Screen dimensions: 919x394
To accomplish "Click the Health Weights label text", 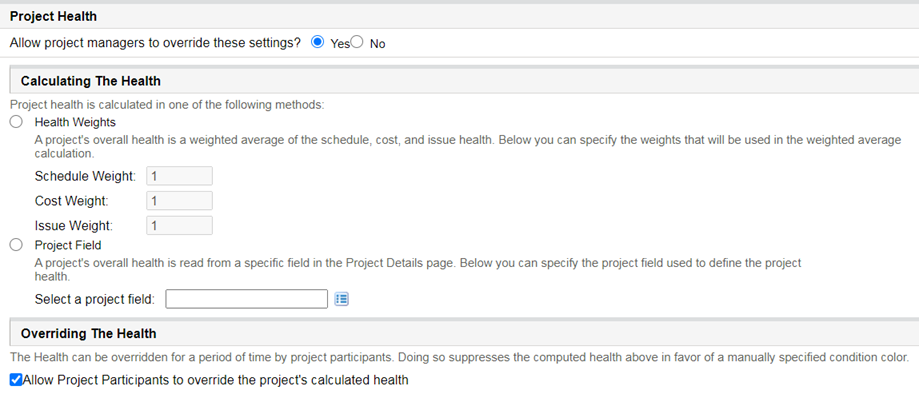I will 76,123.
